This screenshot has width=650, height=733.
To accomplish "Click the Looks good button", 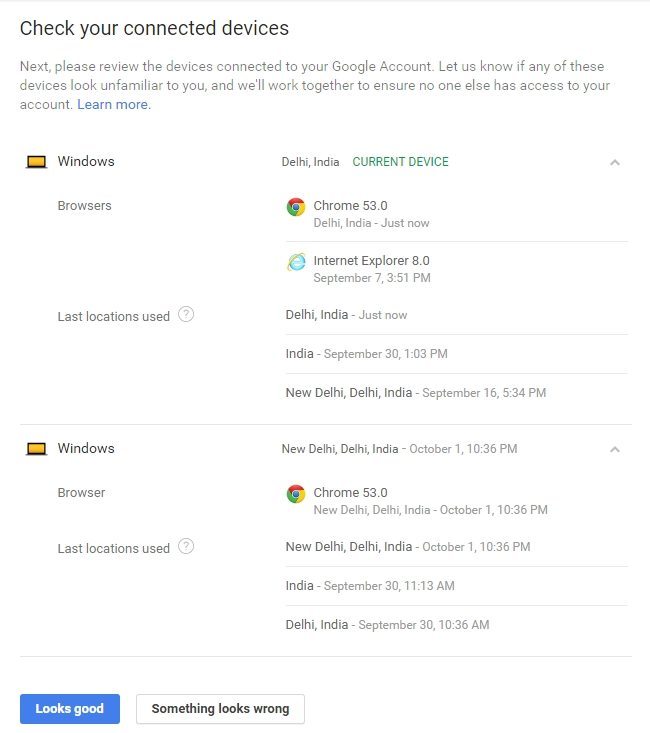I will [70, 709].
